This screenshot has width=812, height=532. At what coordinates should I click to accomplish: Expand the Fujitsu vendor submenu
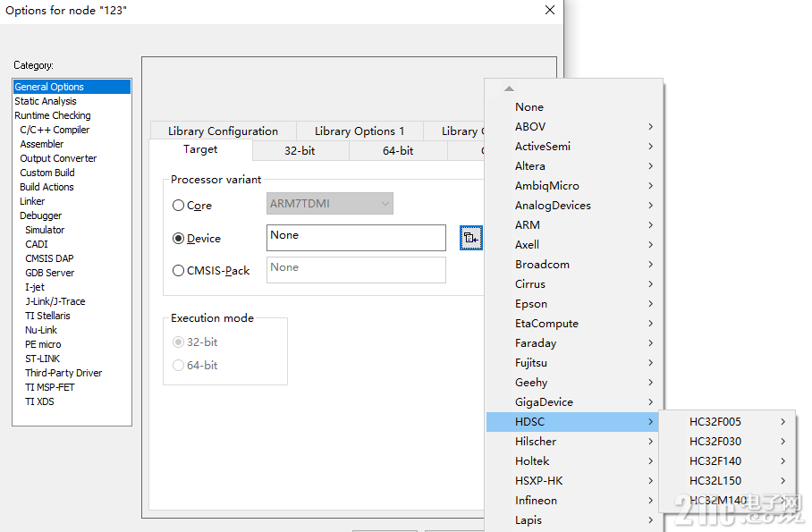point(573,363)
